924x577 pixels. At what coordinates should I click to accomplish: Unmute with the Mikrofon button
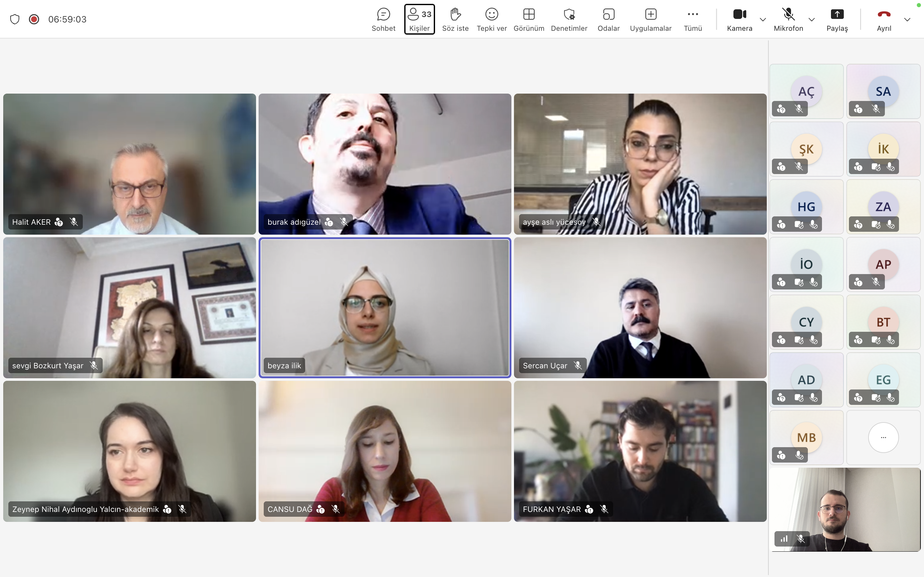click(788, 19)
